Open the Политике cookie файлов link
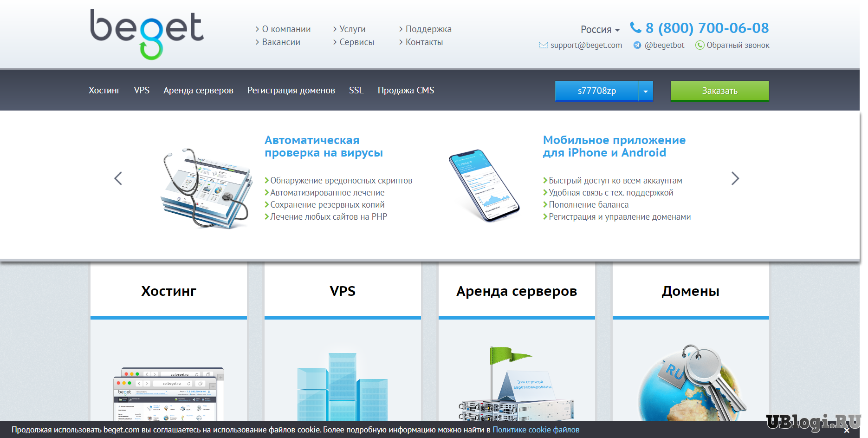This screenshot has width=868, height=438. pyautogui.click(x=536, y=430)
